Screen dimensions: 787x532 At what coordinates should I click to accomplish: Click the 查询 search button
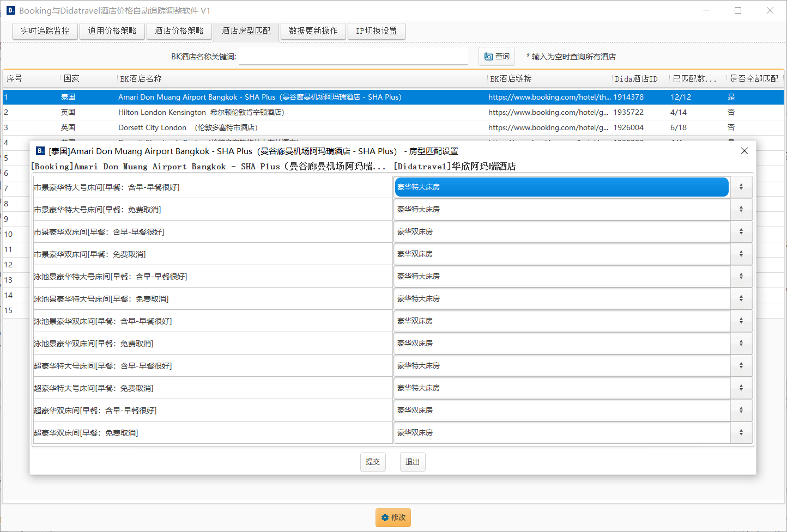pyautogui.click(x=497, y=57)
